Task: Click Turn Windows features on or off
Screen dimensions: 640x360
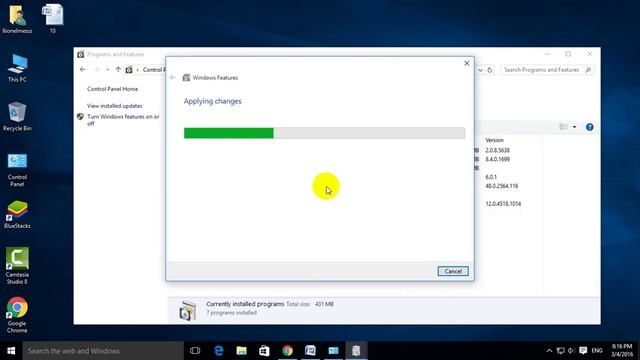Action: point(123,120)
